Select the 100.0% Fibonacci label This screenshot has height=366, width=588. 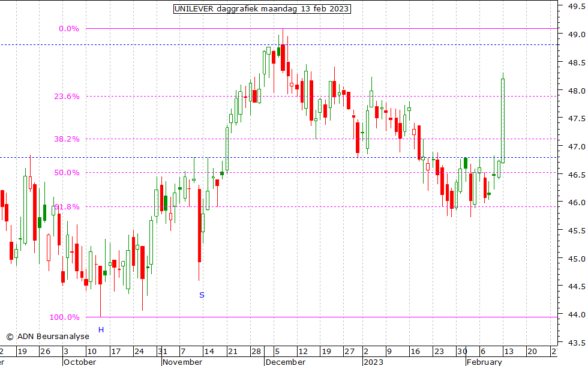65,317
